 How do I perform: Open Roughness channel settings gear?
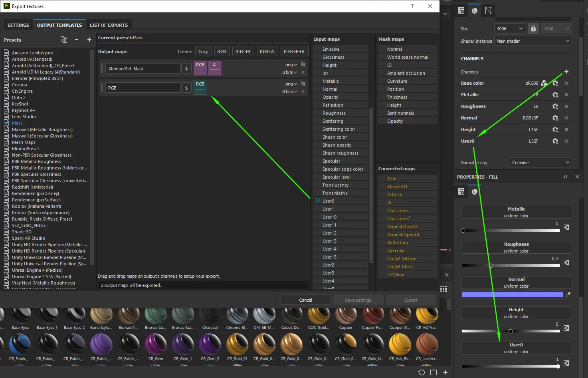(555, 106)
